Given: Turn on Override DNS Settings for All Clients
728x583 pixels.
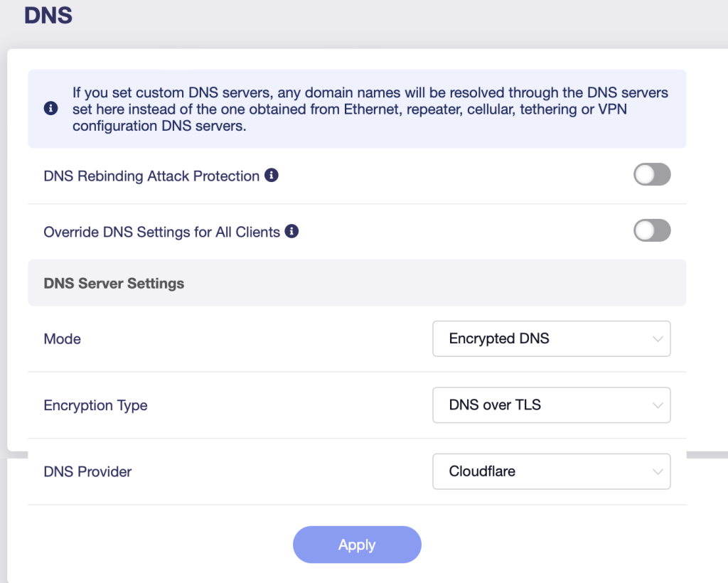Looking at the screenshot, I should click(x=652, y=230).
